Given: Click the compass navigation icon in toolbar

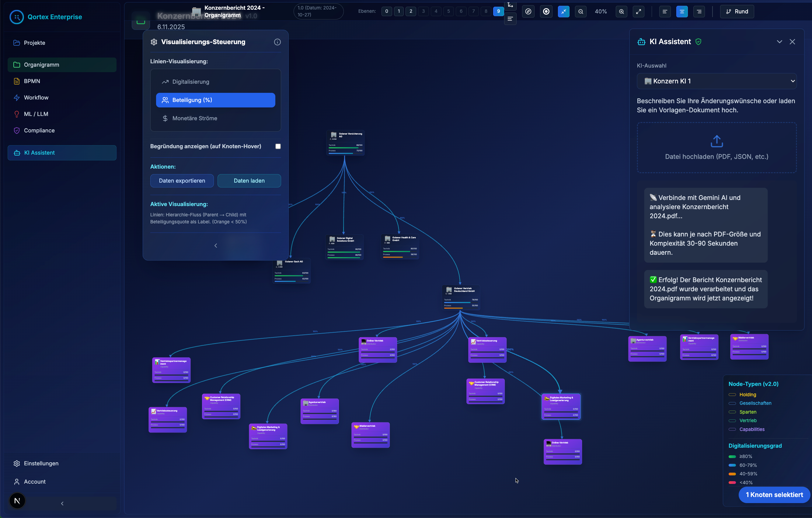Looking at the screenshot, I should pyautogui.click(x=528, y=12).
